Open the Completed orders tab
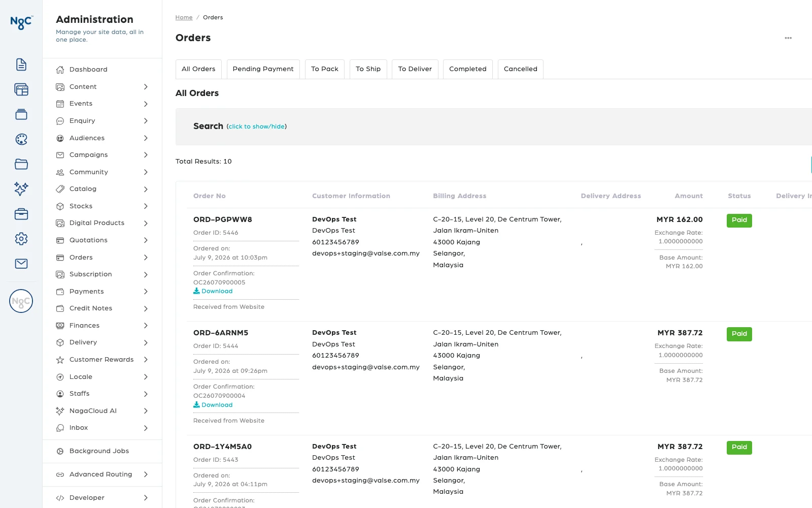The image size is (812, 508). [x=468, y=69]
